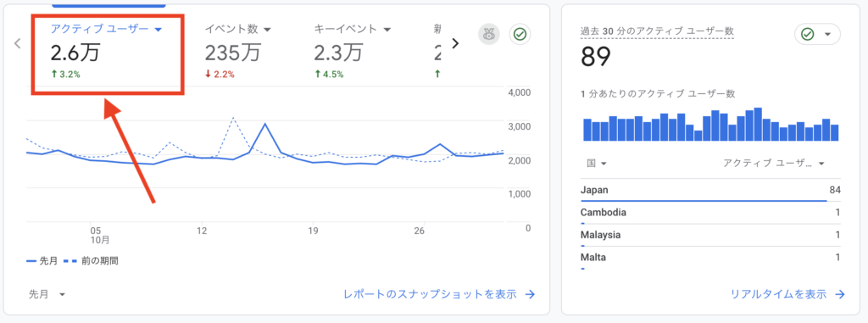Screen dimensions: 868x323
Task: Click the green check status icon beside medal
Action: [x=520, y=35]
